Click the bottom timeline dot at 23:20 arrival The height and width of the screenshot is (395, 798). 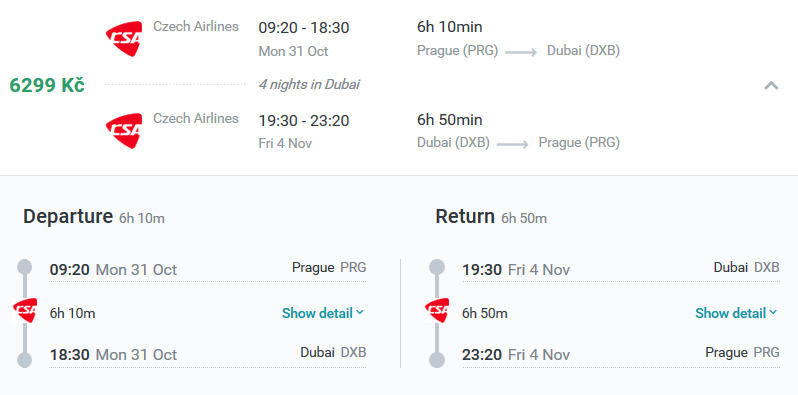click(x=437, y=360)
